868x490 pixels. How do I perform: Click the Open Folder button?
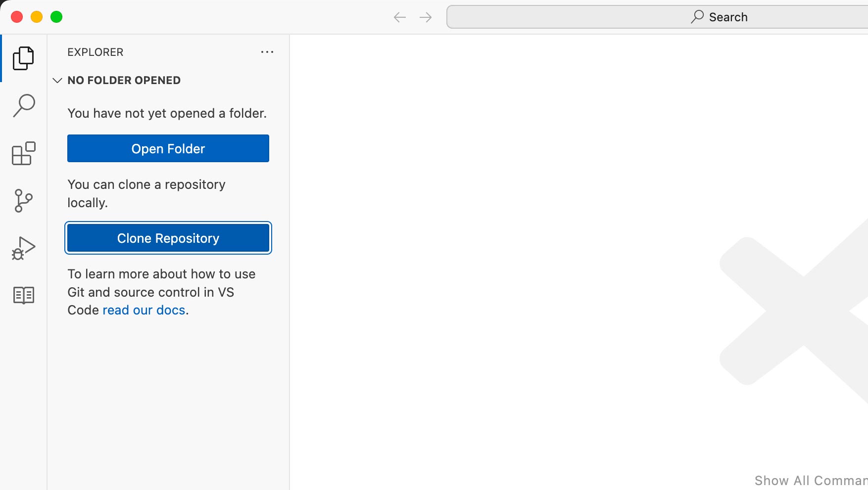click(x=168, y=148)
